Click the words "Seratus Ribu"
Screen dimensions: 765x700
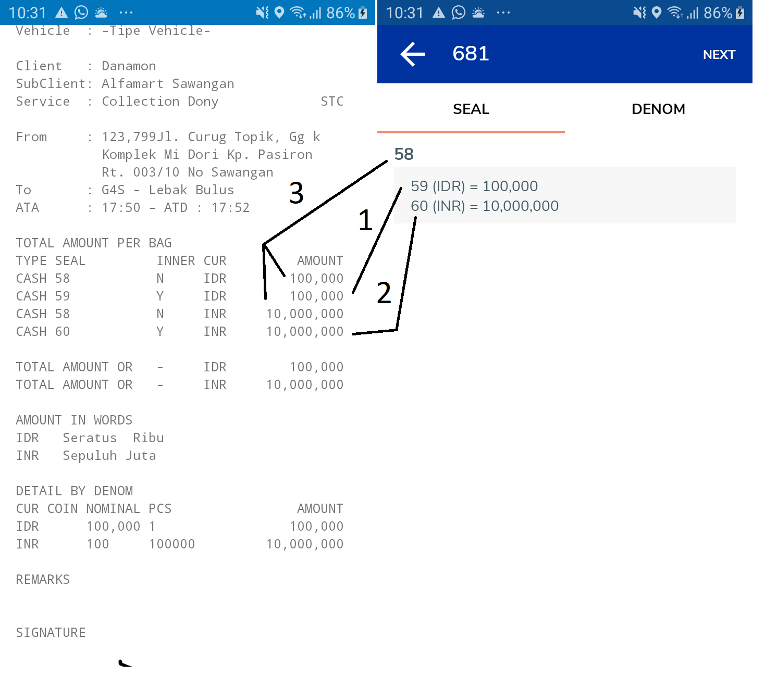(113, 438)
